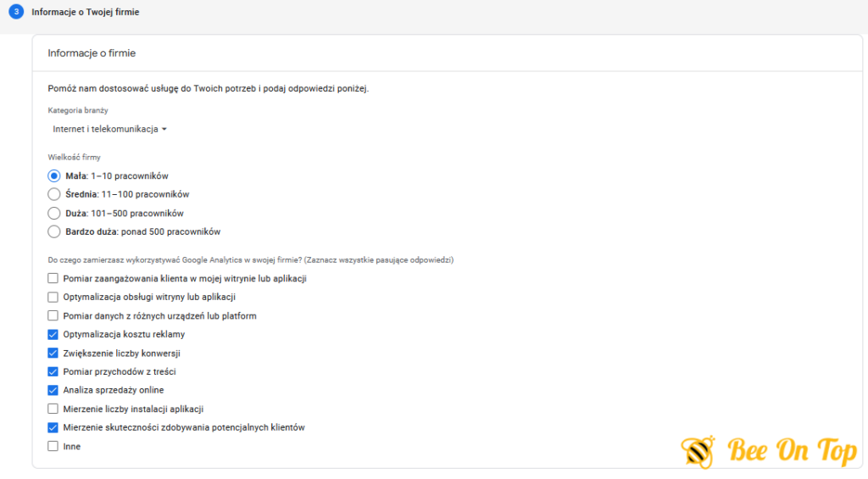Click the step 3 circle icon
The width and height of the screenshot is (868, 479).
(x=17, y=12)
